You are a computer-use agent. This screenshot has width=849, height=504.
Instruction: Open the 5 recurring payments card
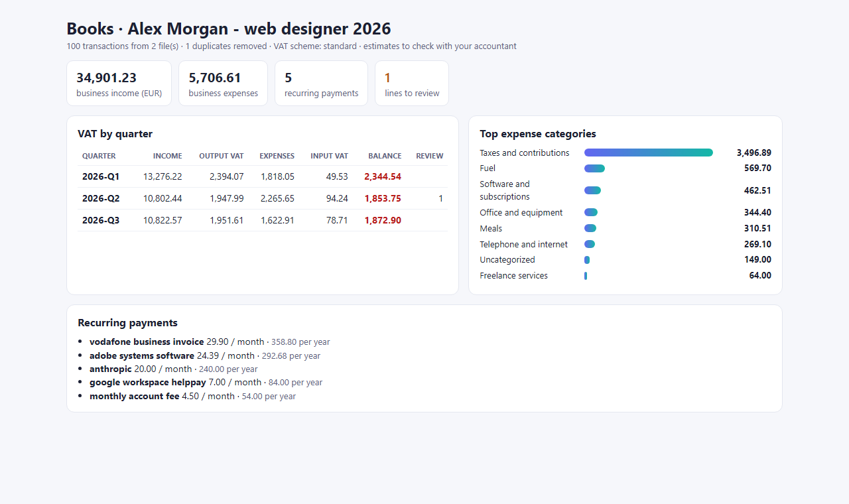click(321, 84)
